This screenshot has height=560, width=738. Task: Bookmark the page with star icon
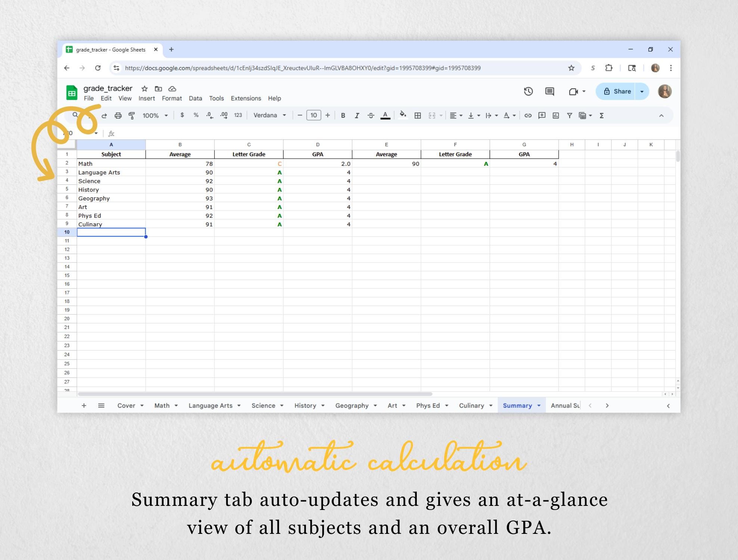point(571,68)
